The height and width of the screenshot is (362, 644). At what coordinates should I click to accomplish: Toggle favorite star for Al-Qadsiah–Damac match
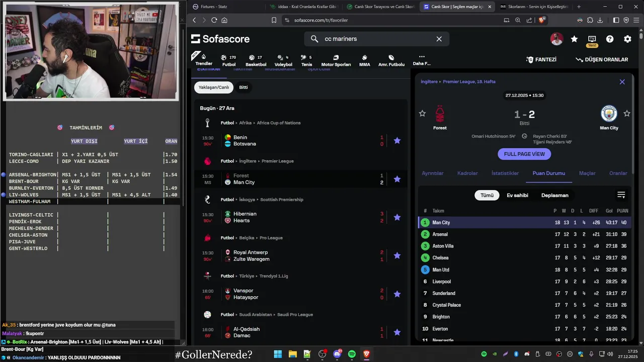tap(397, 332)
